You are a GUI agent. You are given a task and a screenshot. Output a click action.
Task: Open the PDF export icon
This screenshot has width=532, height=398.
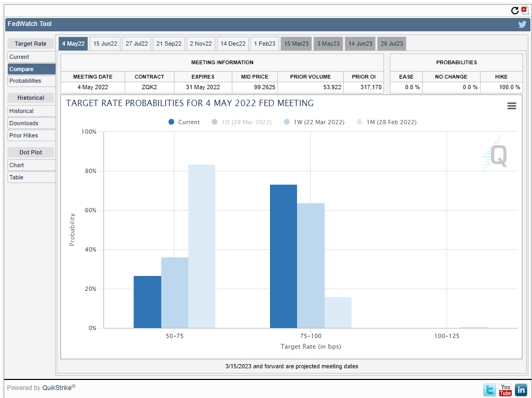pos(524,10)
